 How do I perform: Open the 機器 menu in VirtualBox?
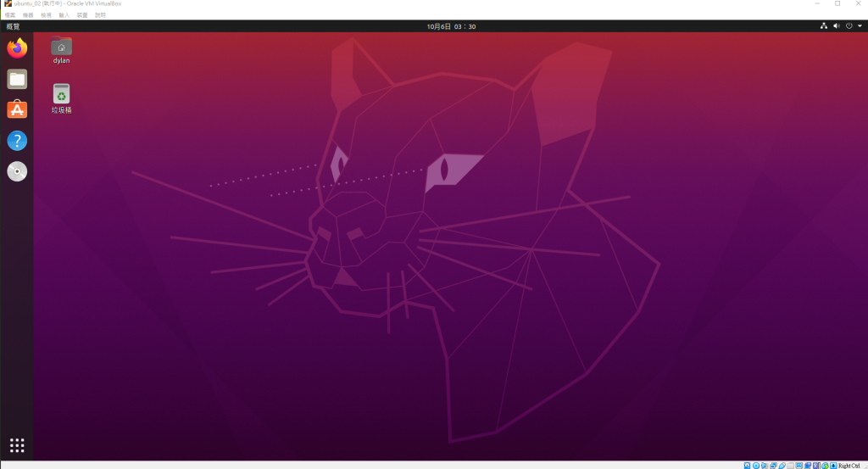[x=28, y=15]
